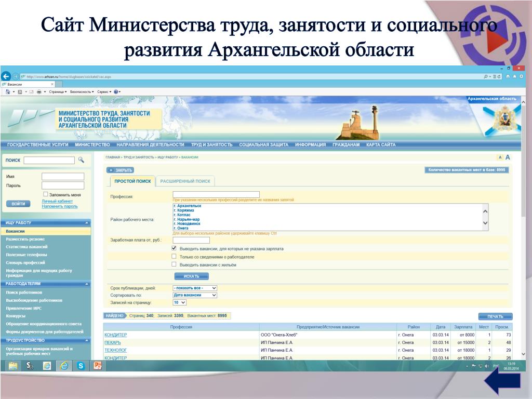The width and height of the screenshot is (532, 399).
Task: Click the ПЕЧАТЬ button
Action: coord(495,316)
